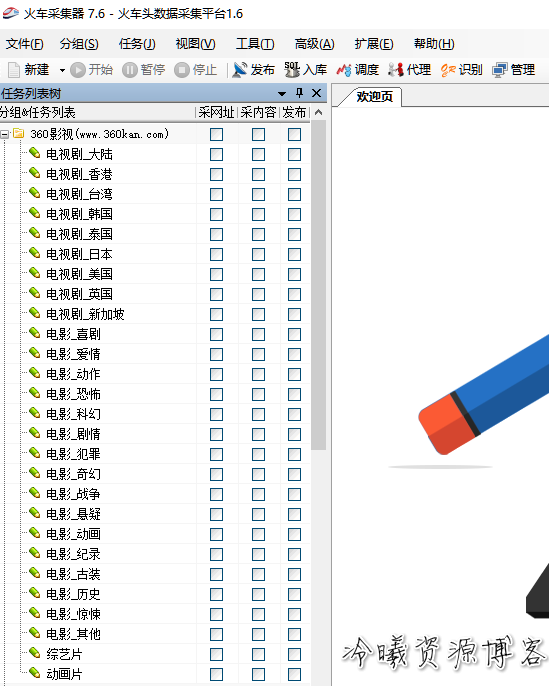
Task: Check 采网址 box for 动画片
Action: tap(217, 675)
